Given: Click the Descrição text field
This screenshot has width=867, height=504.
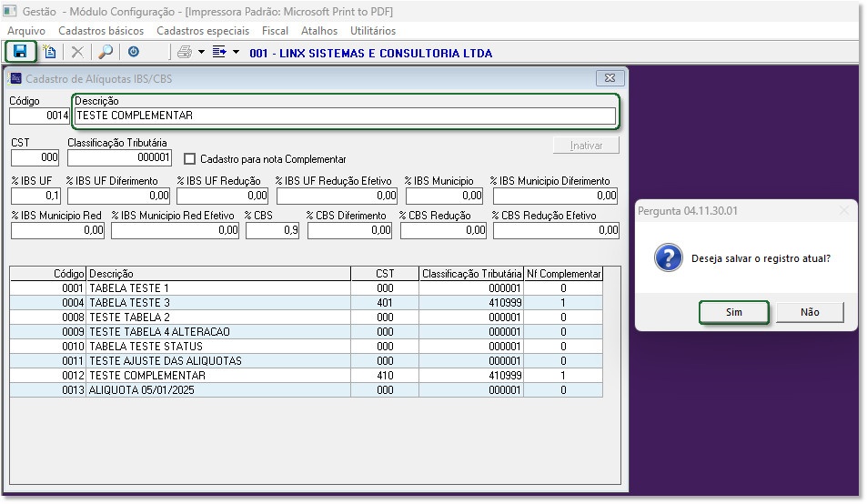Looking at the screenshot, I should (x=344, y=116).
